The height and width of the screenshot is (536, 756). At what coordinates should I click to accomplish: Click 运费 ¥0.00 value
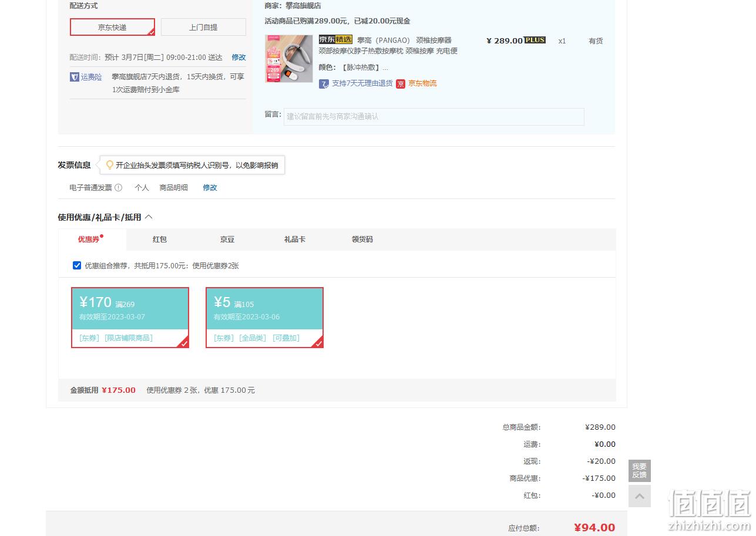(x=605, y=444)
